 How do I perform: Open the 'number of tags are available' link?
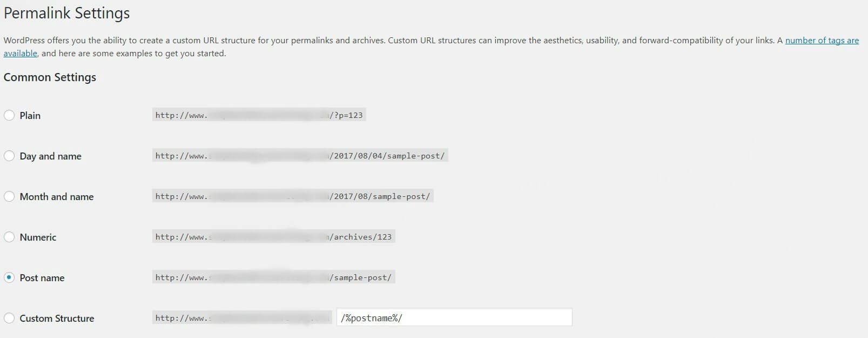(821, 40)
